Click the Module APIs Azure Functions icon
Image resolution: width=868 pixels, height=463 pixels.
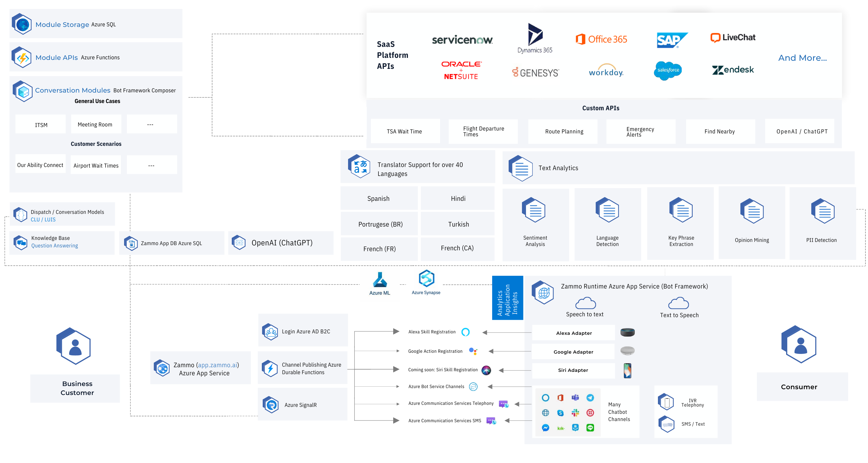22,57
